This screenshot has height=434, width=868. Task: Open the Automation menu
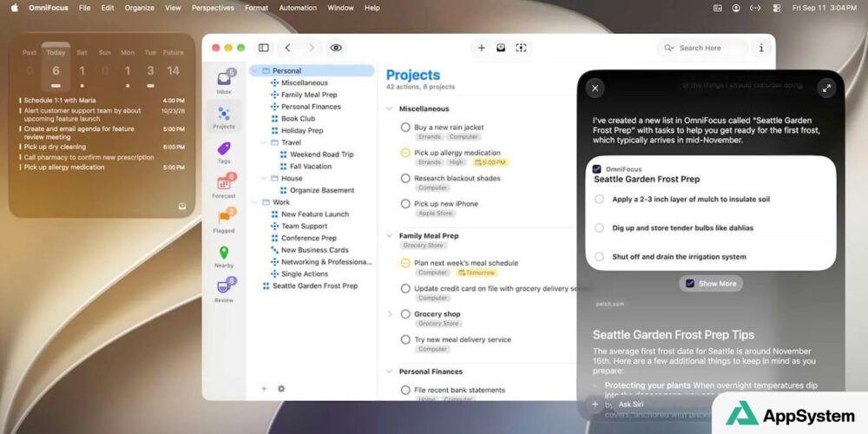tap(298, 8)
